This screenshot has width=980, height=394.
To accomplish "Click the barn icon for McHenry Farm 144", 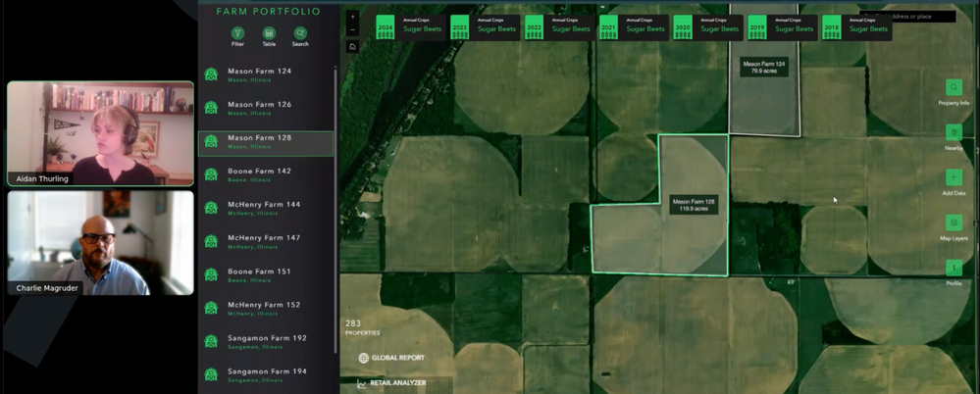I will (211, 208).
